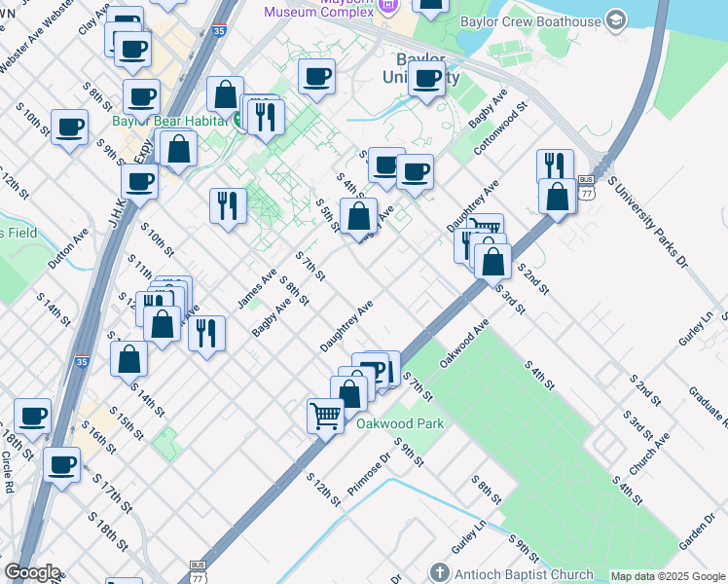Select the restaurant marker on lower Bagby Ave

(206, 333)
